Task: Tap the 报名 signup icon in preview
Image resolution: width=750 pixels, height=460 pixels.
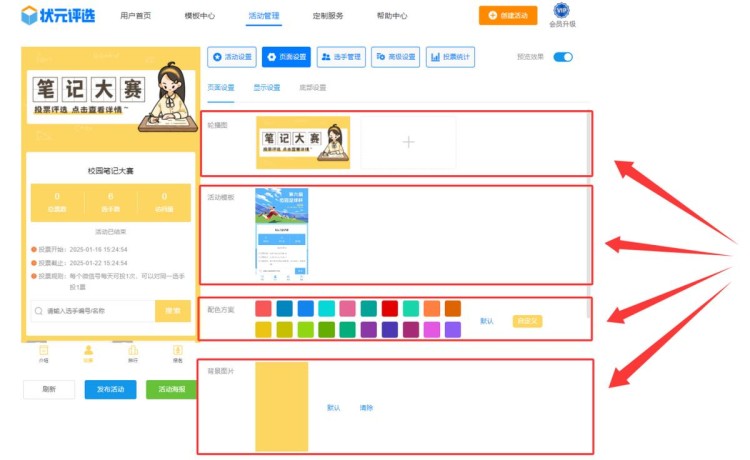Action: [177, 351]
